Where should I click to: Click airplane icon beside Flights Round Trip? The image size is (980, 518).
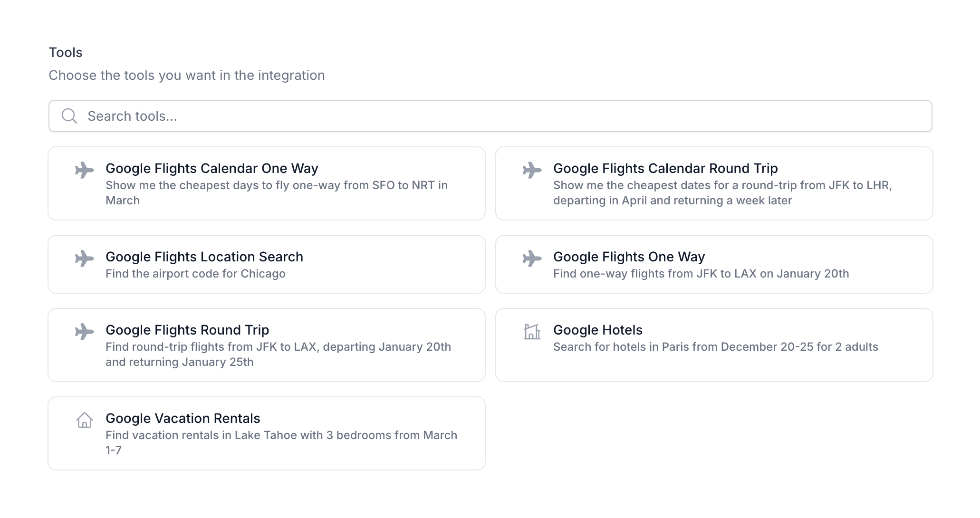pos(85,332)
